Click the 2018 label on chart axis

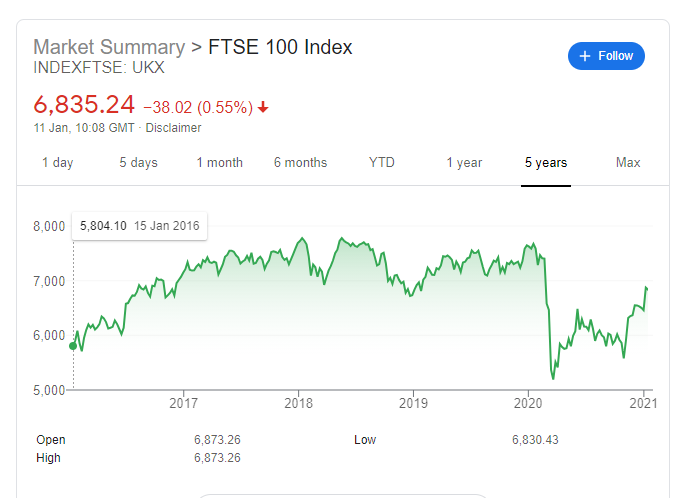pos(298,403)
